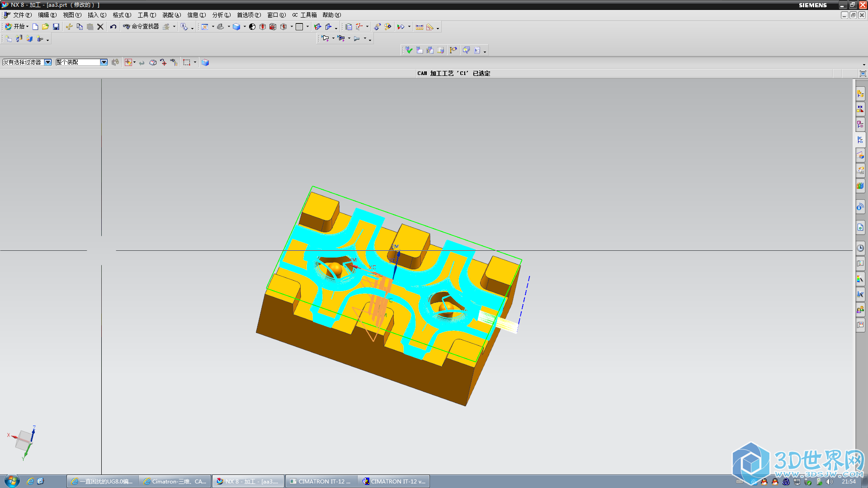Toggle full screen mode icon
This screenshot has width=868, height=488.
point(863,74)
